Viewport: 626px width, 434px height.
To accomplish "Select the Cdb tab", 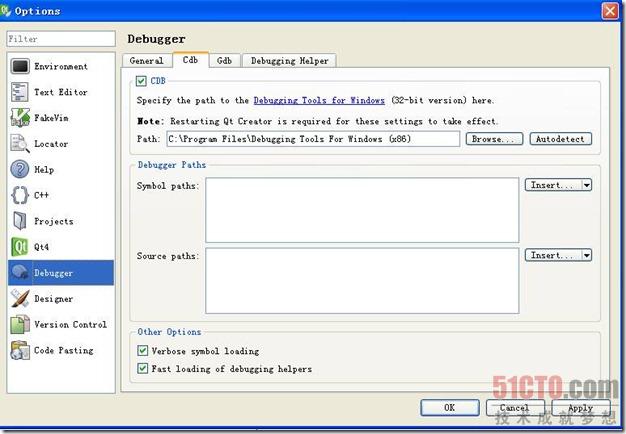I will coord(190,60).
